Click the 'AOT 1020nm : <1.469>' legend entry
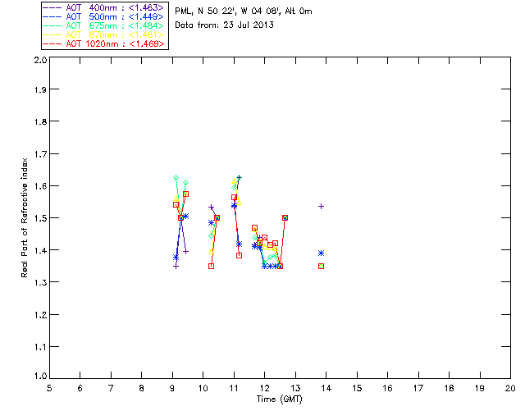 [104, 43]
